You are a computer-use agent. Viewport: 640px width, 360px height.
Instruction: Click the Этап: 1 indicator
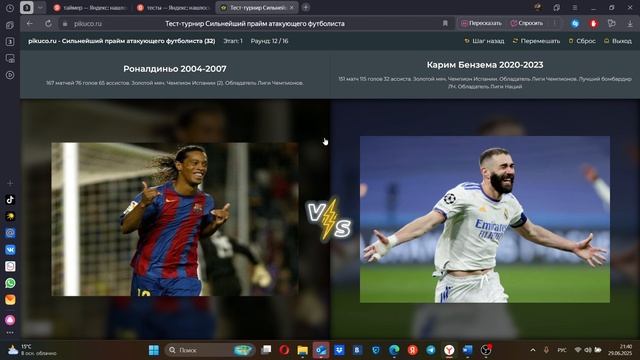(x=233, y=41)
